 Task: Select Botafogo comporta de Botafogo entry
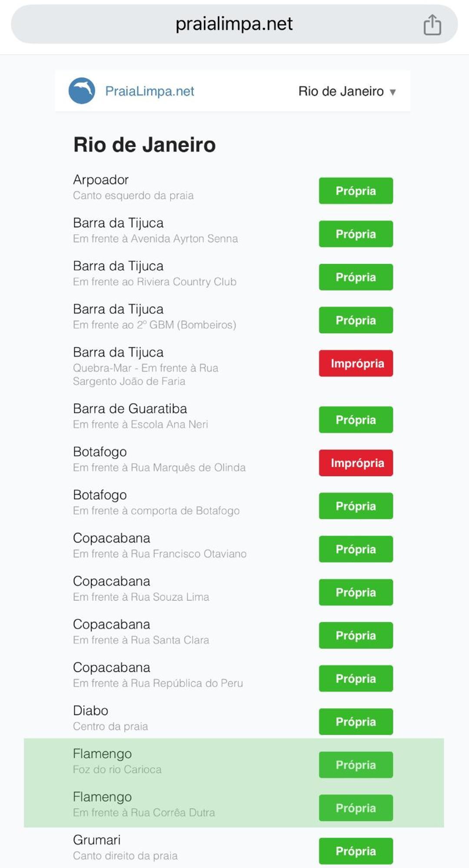point(234,502)
